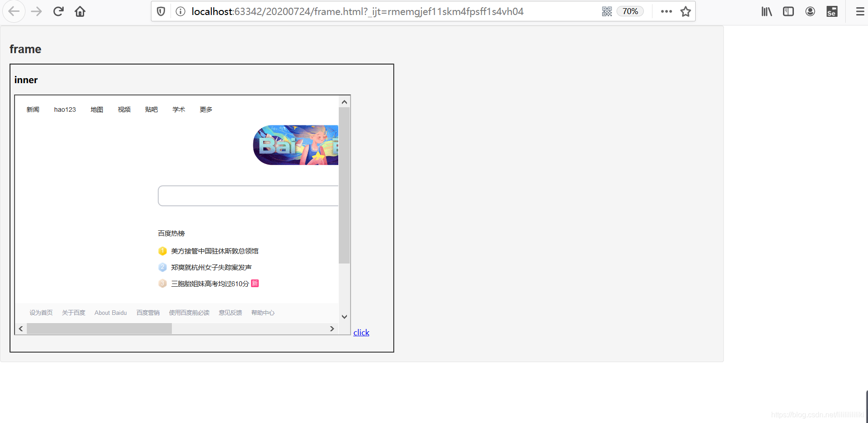This screenshot has height=423, width=868.
Task: Click the iframe horizontal scrollbar left arrow
Action: [x=21, y=328]
